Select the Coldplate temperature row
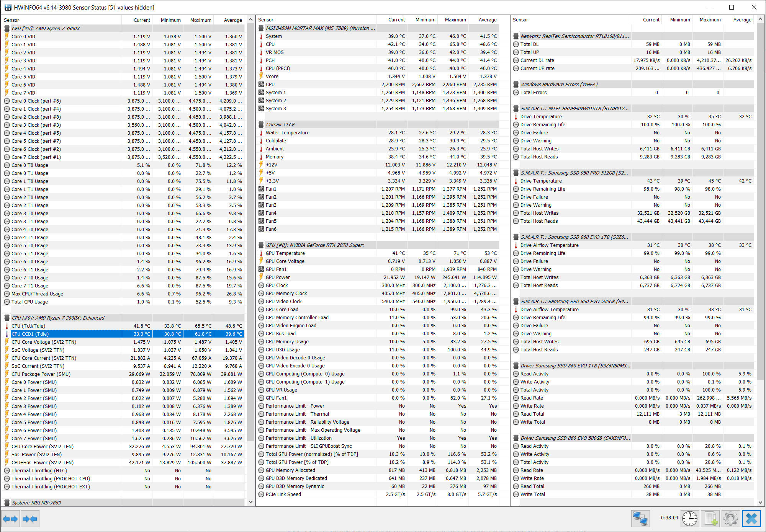 [x=378, y=141]
